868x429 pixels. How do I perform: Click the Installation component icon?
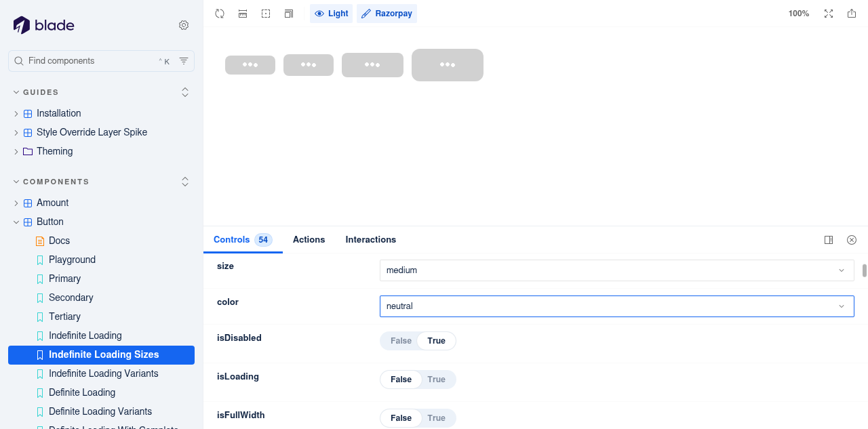(28, 113)
